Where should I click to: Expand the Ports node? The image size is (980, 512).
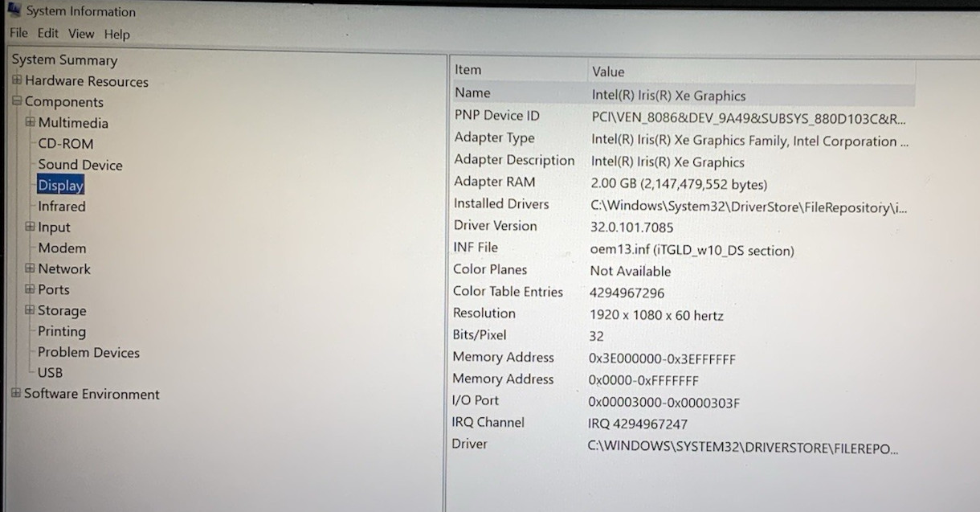pyautogui.click(x=30, y=289)
